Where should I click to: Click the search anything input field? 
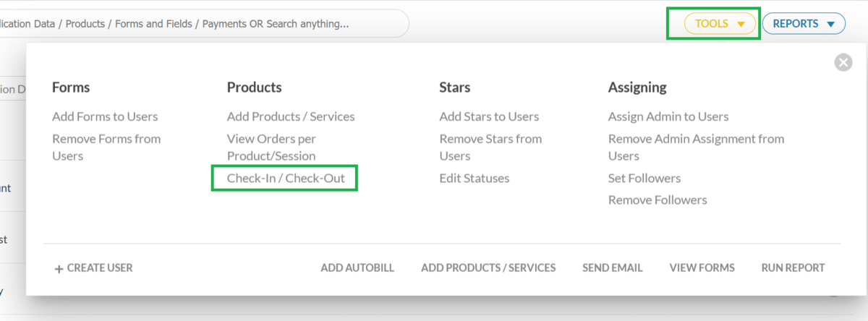coord(203,24)
